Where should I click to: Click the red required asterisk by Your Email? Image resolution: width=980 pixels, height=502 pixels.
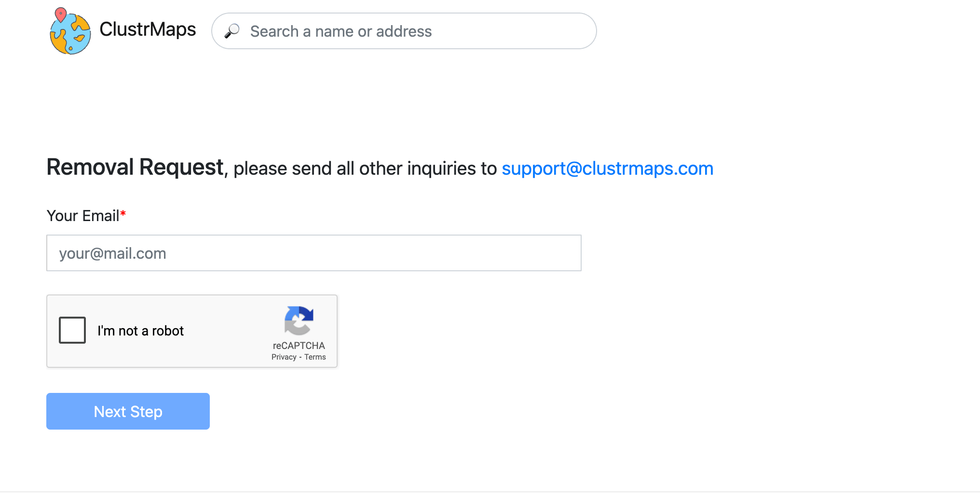pos(123,214)
